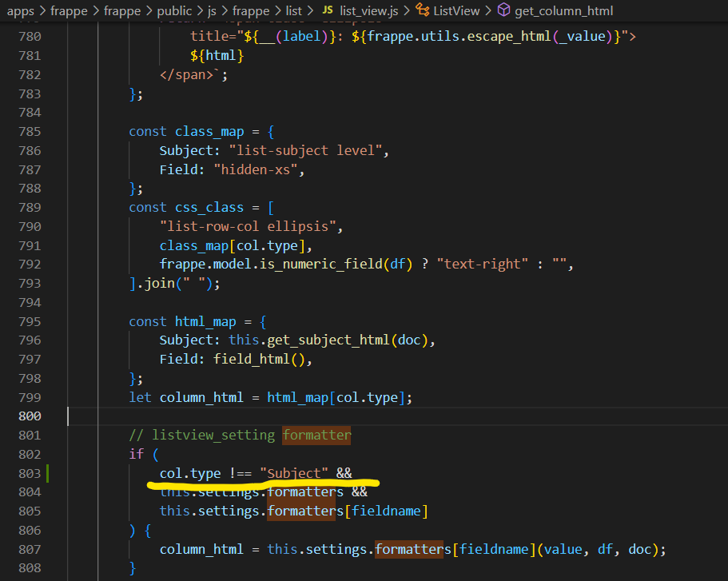This screenshot has width=728, height=581.
Task: Click the string "Subject" on line 803
Action: [294, 474]
